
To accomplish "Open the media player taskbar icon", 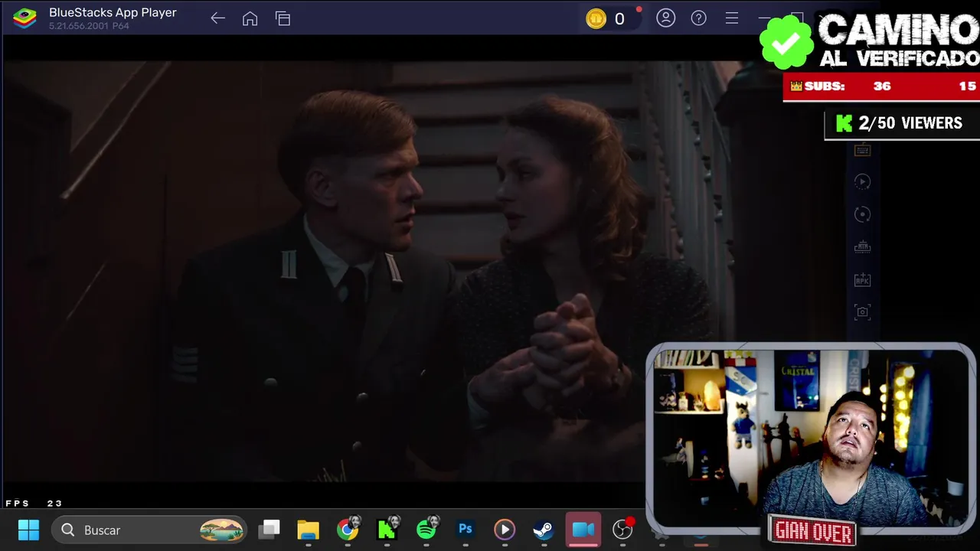I will tap(505, 530).
